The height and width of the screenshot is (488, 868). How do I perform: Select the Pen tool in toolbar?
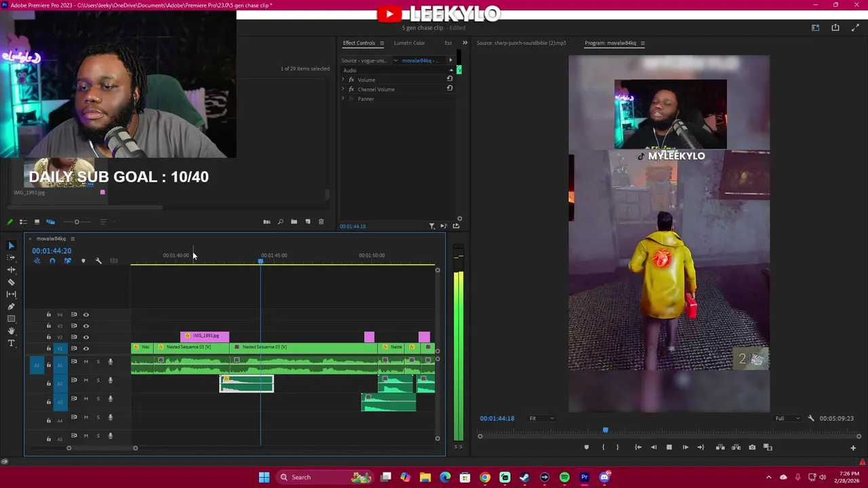coord(11,306)
